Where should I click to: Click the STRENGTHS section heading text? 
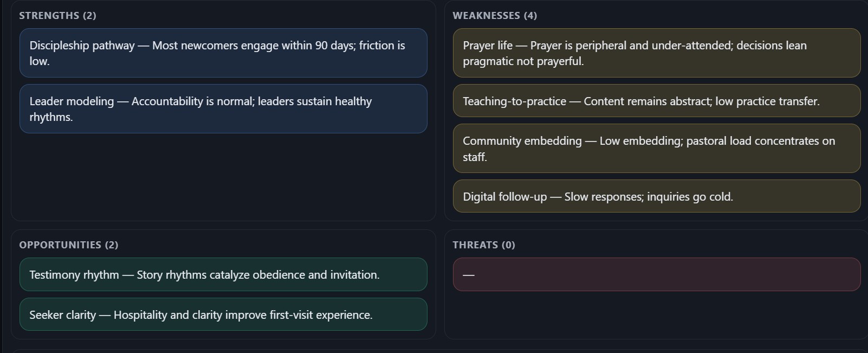49,16
